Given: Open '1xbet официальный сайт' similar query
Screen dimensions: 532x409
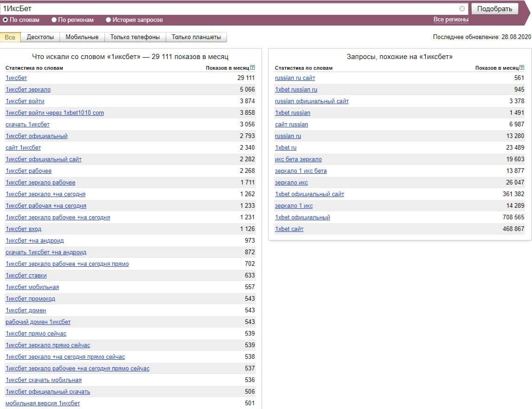Looking at the screenshot, I should coord(309,194).
